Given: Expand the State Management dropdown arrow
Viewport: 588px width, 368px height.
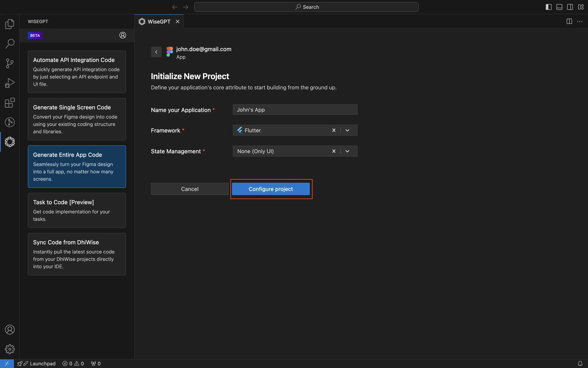Looking at the screenshot, I should coord(347,151).
